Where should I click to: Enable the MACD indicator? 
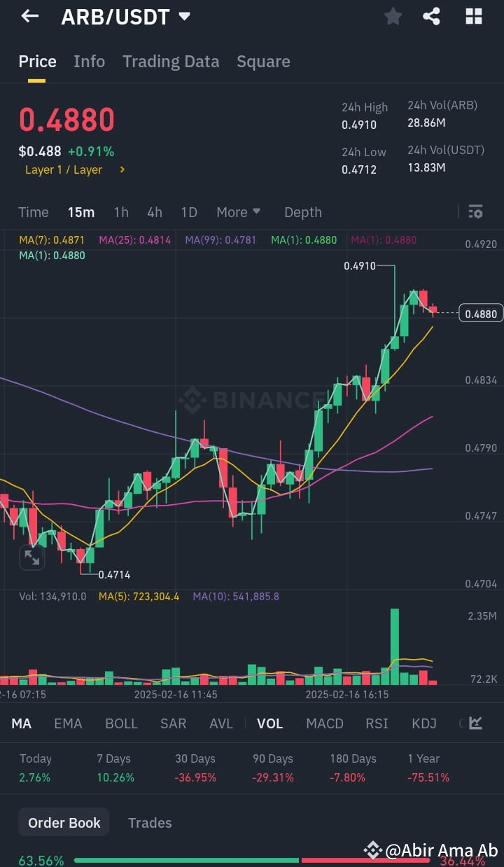[324, 723]
